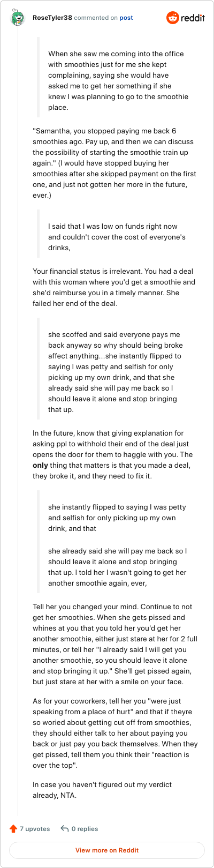
Task: Click the bold word 'only' in the comment
Action: (x=40, y=466)
